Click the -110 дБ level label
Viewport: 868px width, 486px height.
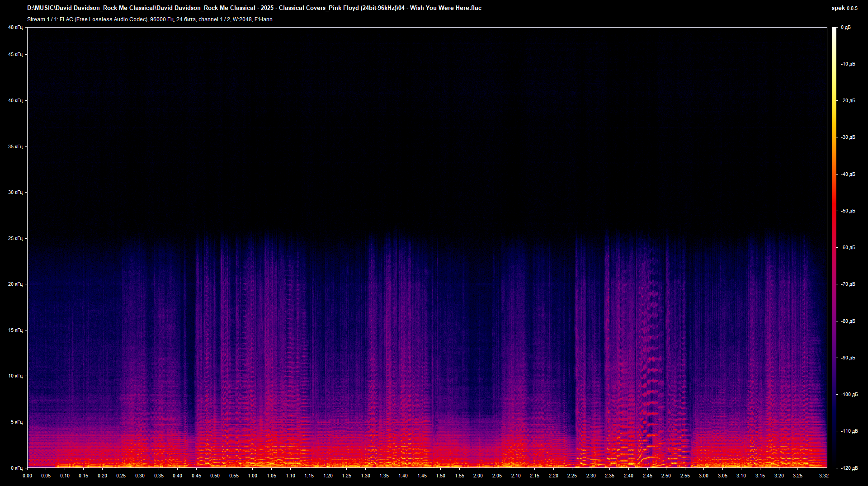pyautogui.click(x=849, y=431)
